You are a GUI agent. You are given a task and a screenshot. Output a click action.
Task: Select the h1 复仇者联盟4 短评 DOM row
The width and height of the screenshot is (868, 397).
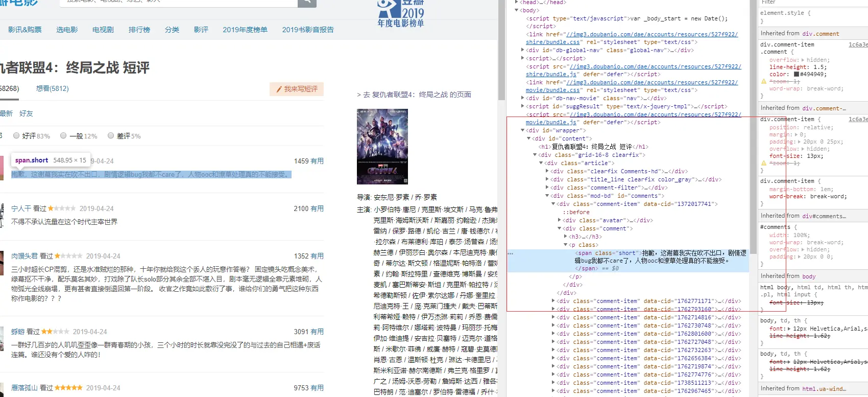point(593,147)
